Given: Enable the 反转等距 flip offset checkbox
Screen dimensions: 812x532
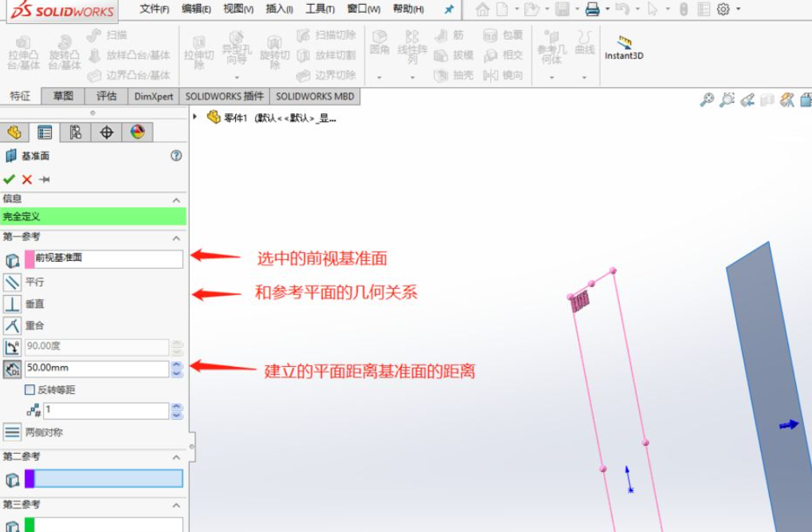Looking at the screenshot, I should [x=30, y=389].
